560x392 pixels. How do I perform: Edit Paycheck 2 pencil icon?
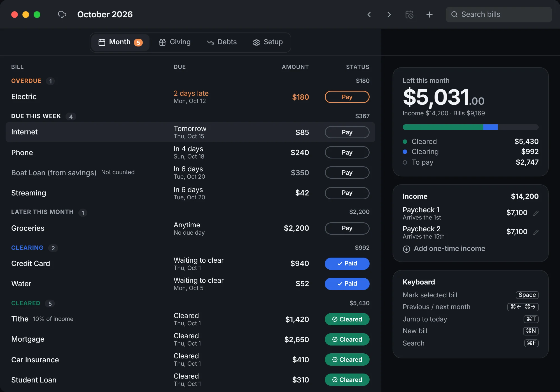[x=536, y=232]
